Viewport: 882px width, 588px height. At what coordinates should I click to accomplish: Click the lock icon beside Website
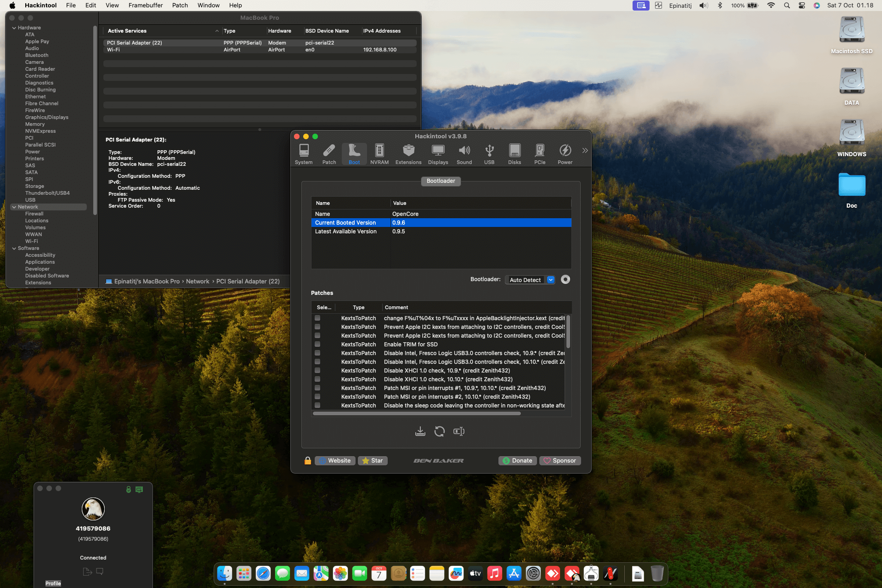coord(308,461)
